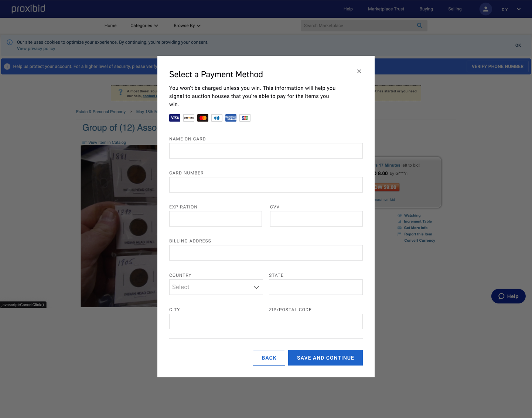
Task: Click into the Expiration field
Action: 215,219
